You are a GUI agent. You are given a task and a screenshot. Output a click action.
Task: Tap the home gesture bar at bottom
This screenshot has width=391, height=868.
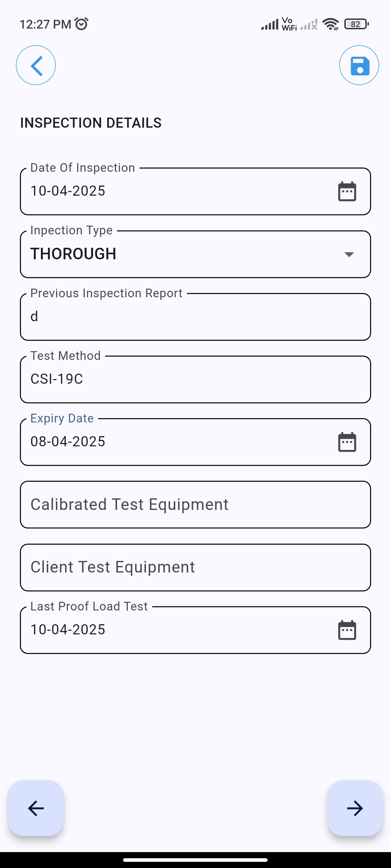tap(195, 860)
